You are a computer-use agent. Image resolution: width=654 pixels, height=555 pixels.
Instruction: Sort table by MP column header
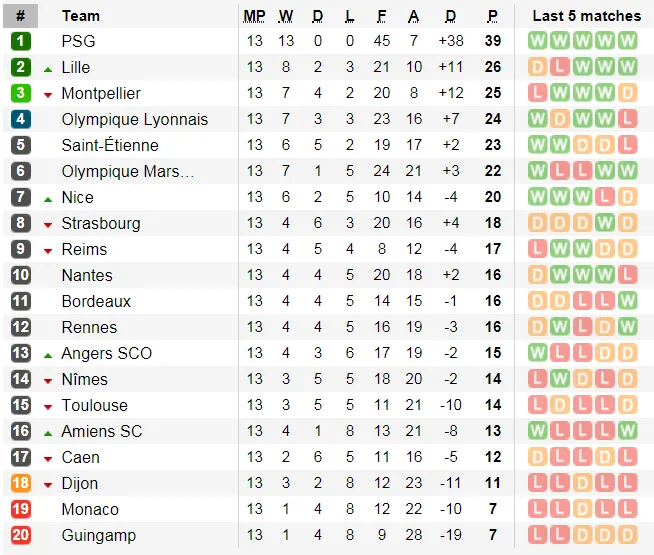[x=254, y=16]
